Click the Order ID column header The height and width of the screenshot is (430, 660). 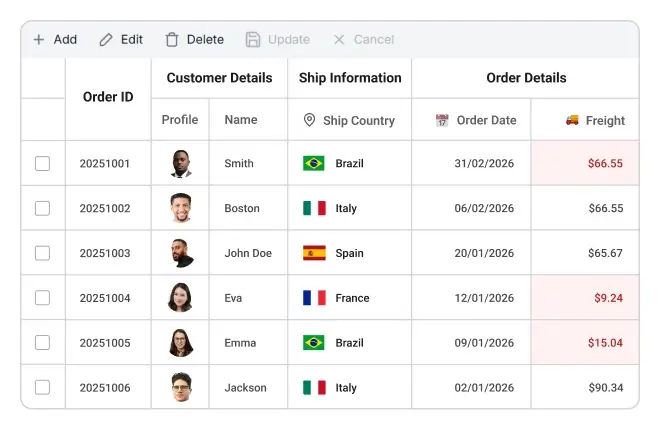pos(108,97)
